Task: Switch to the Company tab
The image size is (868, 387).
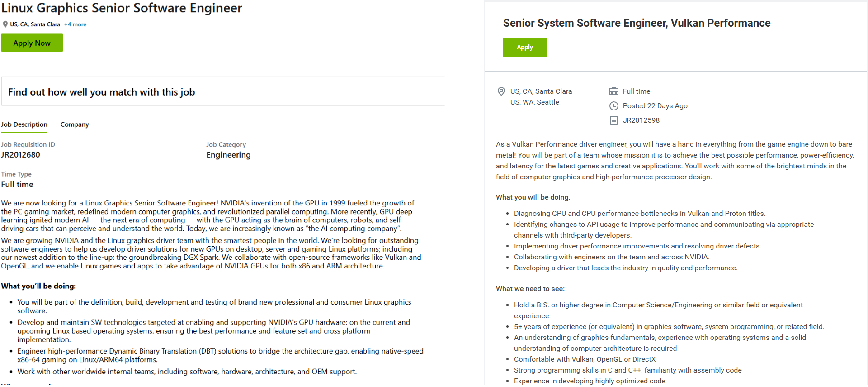Action: 74,124
